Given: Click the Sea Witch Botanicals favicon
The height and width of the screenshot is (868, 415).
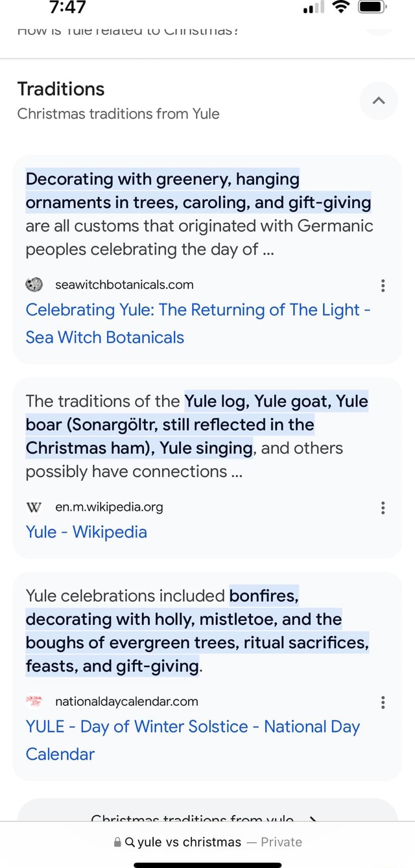Looking at the screenshot, I should pos(34,285).
